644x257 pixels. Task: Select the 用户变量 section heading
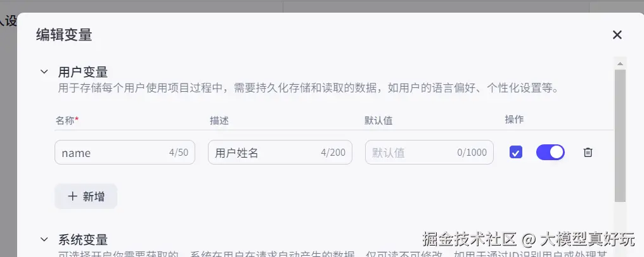pos(83,72)
